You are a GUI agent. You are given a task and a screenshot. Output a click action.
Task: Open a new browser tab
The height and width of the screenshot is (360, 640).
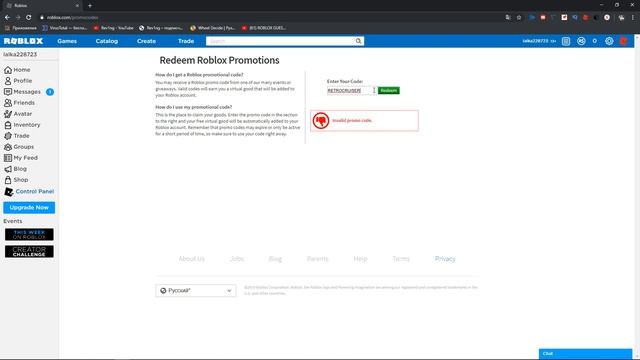point(90,6)
